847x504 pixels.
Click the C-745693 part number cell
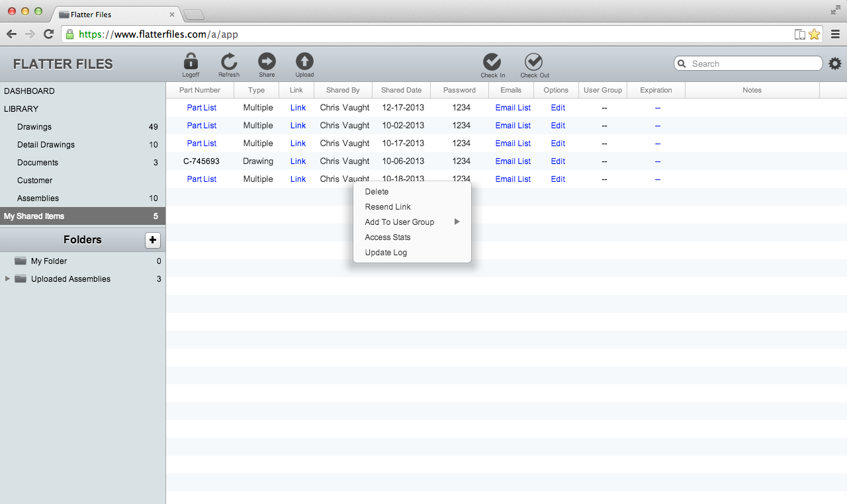(201, 161)
